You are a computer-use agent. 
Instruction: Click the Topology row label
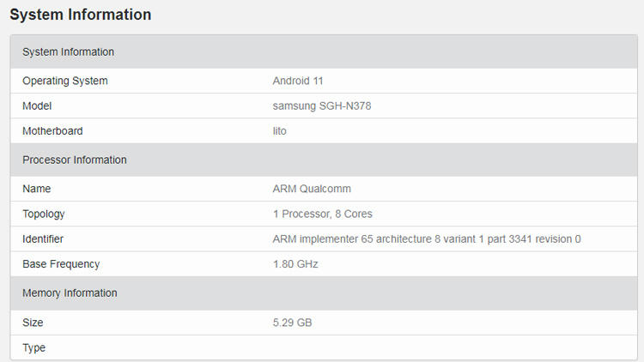(x=44, y=214)
